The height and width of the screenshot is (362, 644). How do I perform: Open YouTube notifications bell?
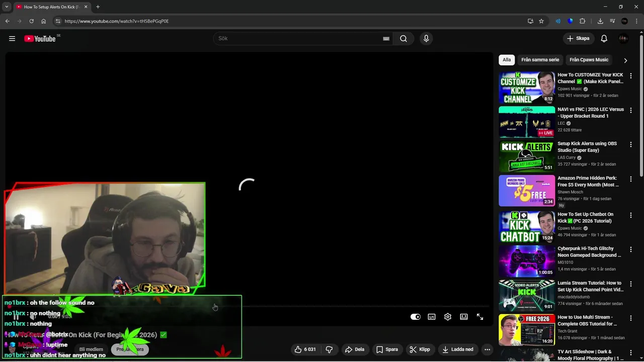pyautogui.click(x=604, y=39)
